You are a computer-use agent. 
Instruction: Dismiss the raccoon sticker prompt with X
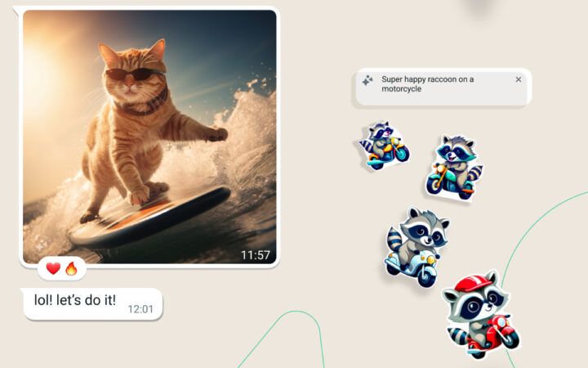click(x=518, y=79)
